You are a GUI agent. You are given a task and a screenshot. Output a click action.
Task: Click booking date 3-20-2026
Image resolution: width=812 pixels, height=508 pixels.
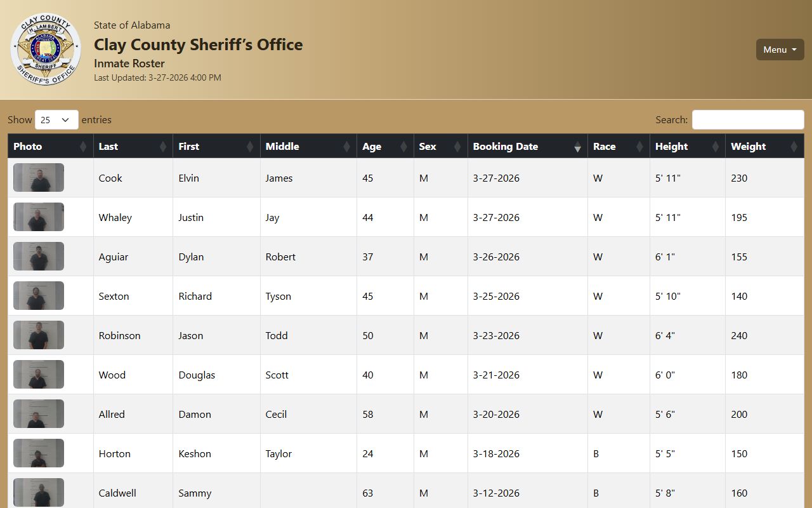click(496, 415)
